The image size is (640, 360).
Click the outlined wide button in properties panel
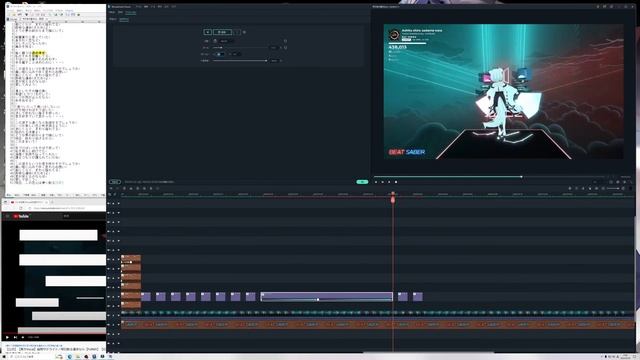222,32
